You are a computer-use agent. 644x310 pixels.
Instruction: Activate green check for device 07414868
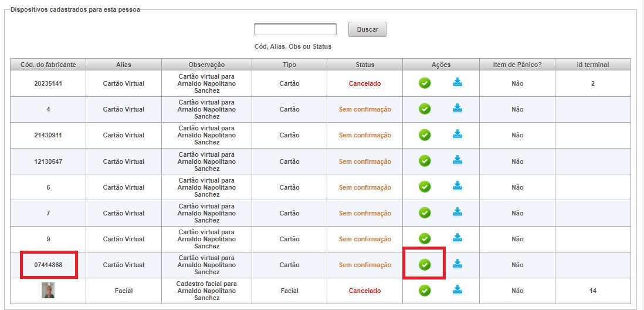coord(425,265)
